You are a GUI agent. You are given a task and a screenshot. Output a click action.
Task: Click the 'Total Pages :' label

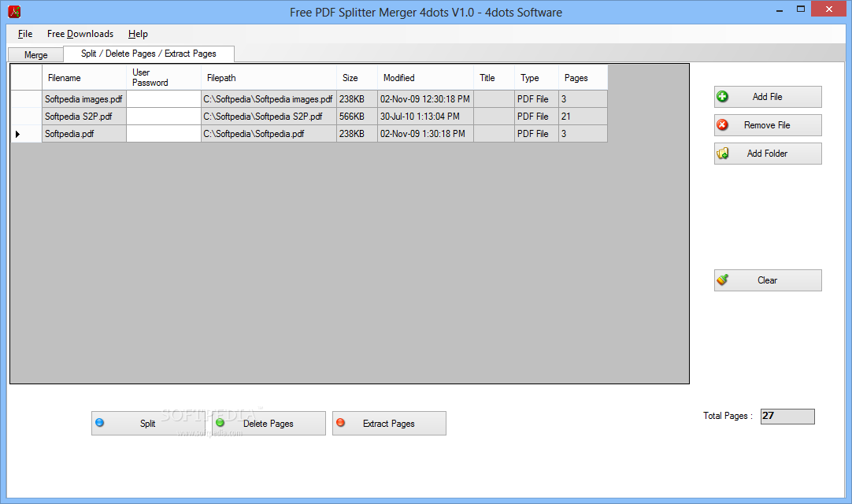pos(728,416)
